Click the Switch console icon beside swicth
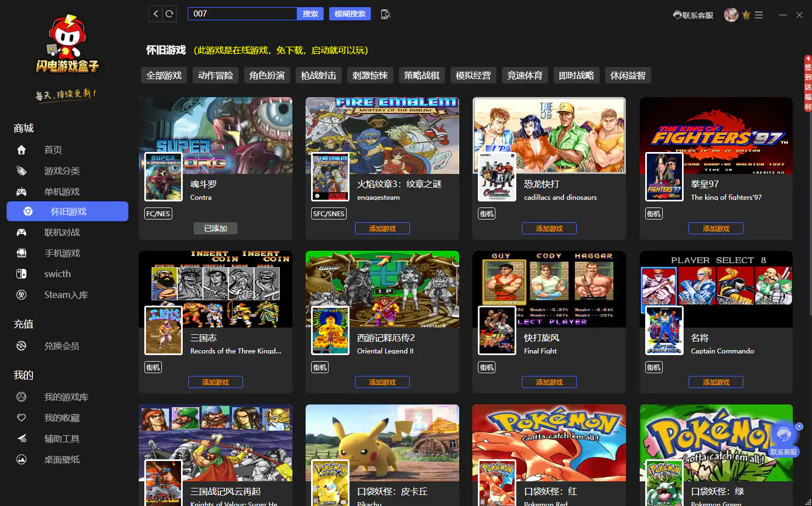812x506 pixels. coord(21,274)
